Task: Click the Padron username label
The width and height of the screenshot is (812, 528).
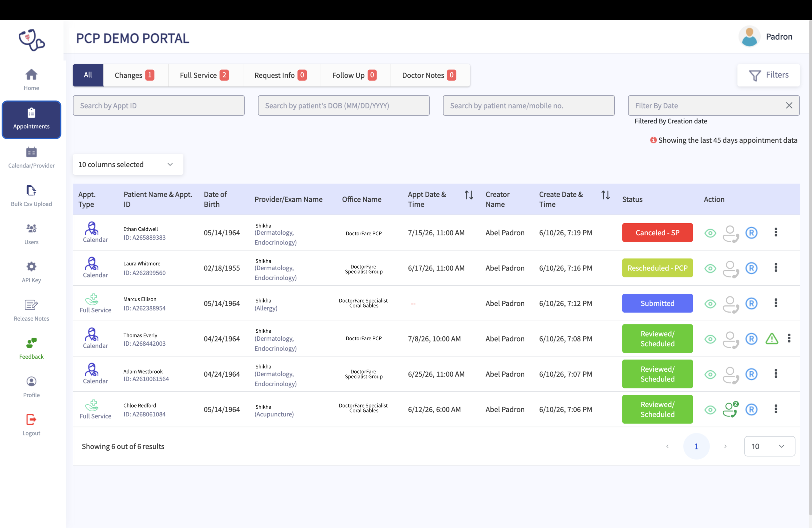Action: pos(779,36)
